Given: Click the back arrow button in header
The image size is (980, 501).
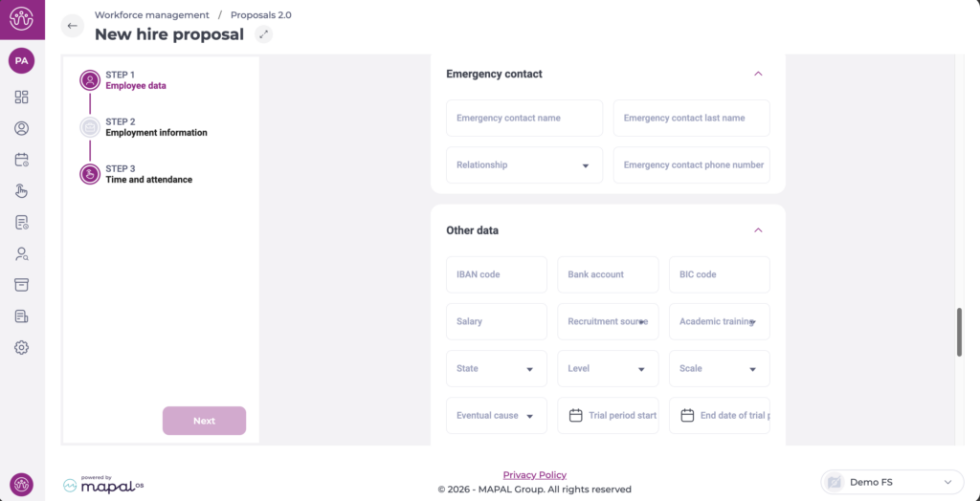Looking at the screenshot, I should click(73, 26).
